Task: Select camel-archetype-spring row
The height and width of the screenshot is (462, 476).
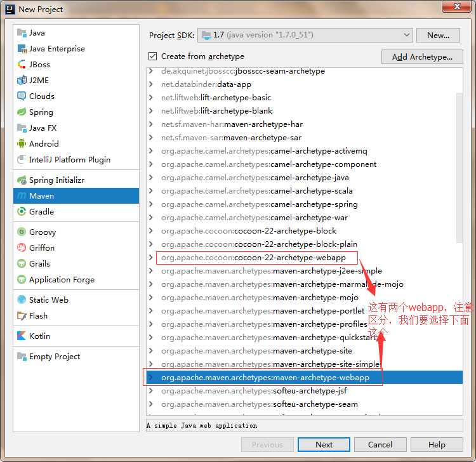Action: (305, 204)
